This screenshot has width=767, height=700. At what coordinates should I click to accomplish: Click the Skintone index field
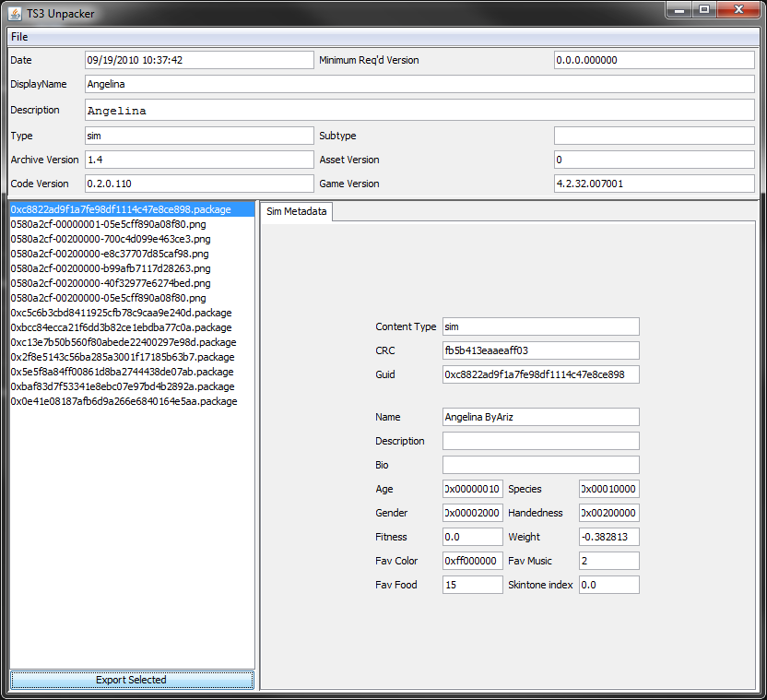pyautogui.click(x=609, y=585)
